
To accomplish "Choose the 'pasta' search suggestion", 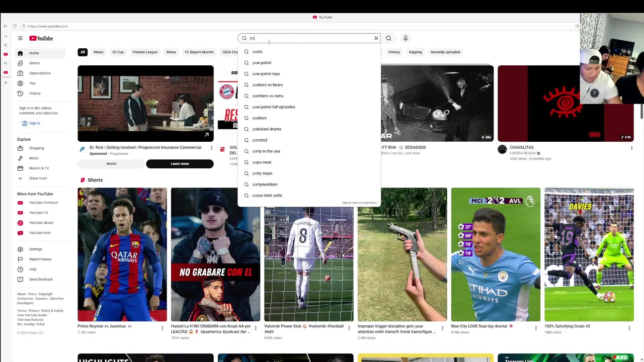I will pos(309,51).
